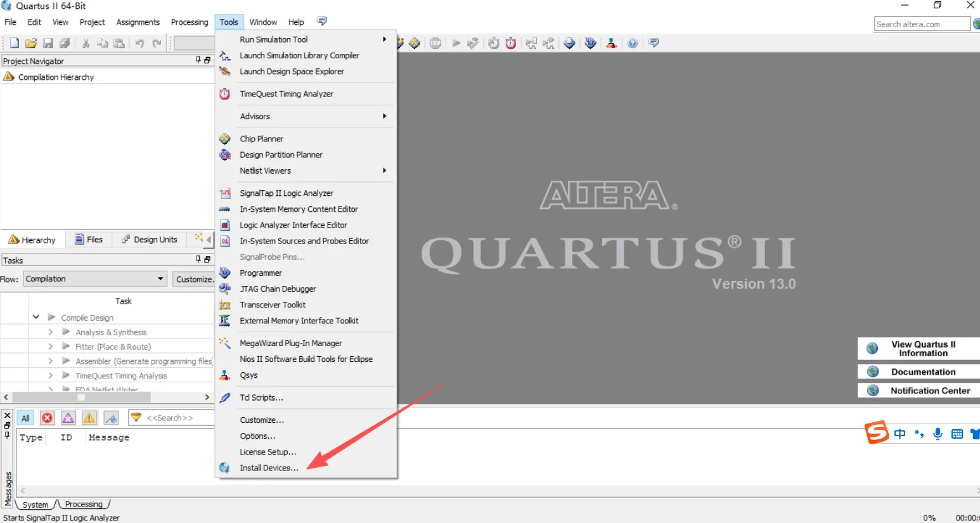Open the Assignments menu
Viewport: 980px width, 523px height.
tap(138, 22)
